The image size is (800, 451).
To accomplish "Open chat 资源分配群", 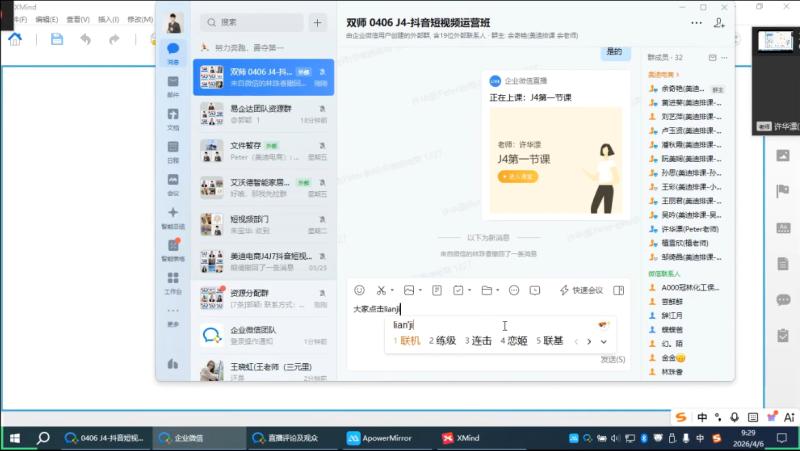I will pyautogui.click(x=263, y=298).
